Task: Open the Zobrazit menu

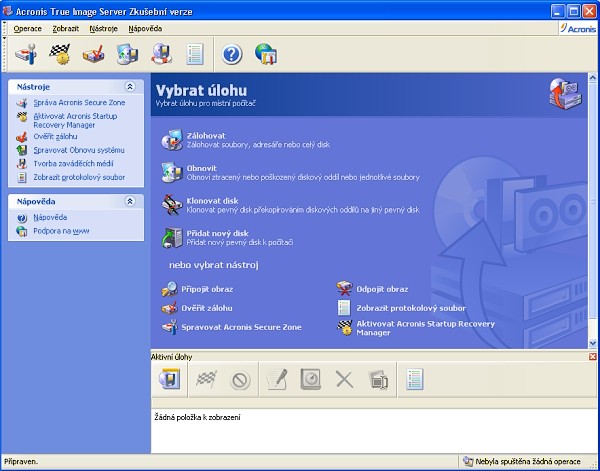Action: [x=66, y=29]
